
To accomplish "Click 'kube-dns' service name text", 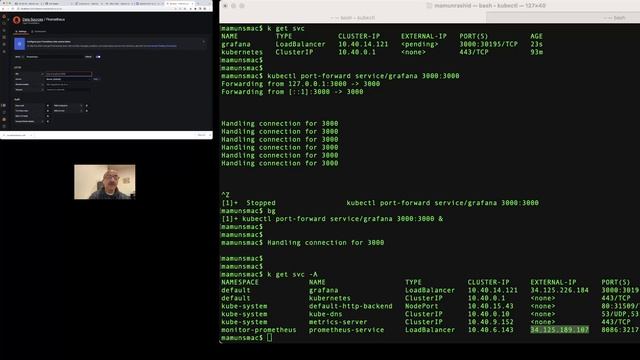I will pos(325,314).
